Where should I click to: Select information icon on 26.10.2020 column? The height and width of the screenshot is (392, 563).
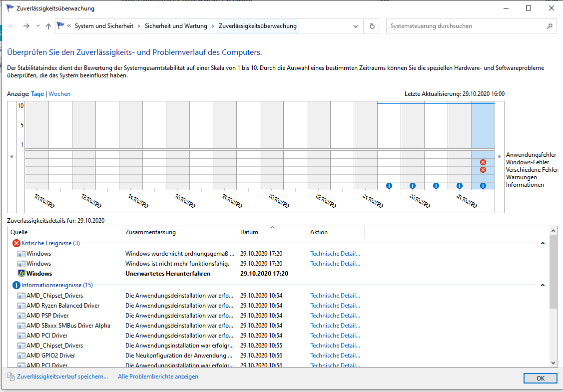point(413,186)
